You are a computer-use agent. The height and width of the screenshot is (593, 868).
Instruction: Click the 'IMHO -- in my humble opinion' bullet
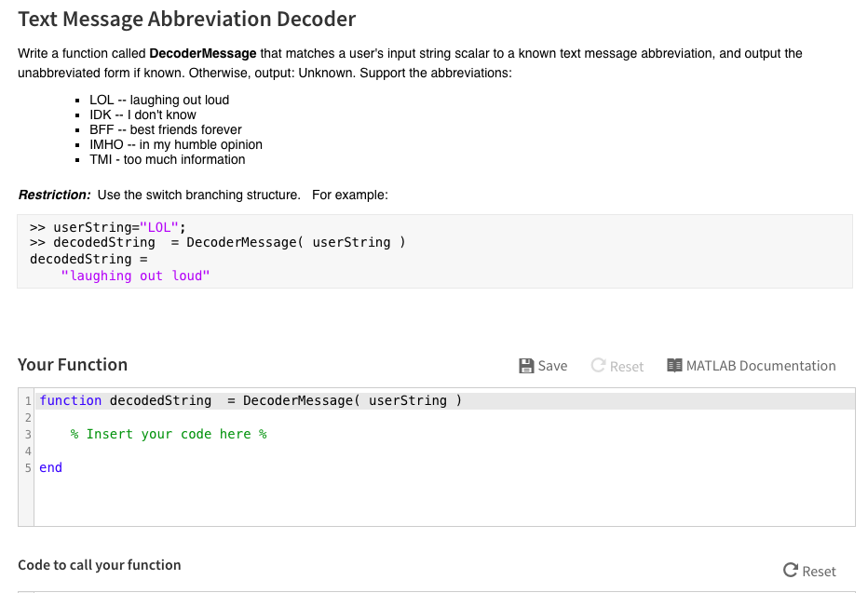[x=176, y=145]
